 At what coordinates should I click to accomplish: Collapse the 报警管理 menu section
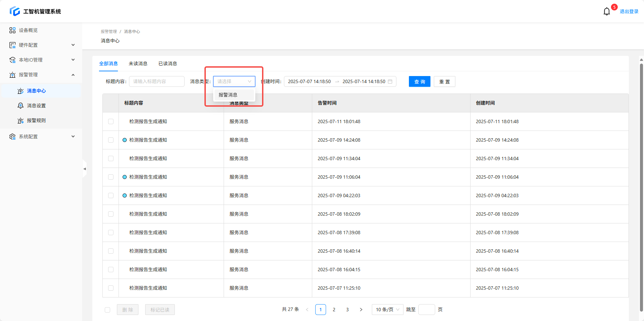(73, 75)
